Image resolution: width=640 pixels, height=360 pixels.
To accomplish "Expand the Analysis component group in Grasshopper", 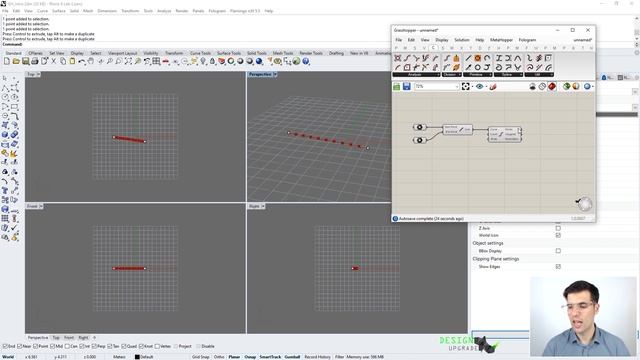I will pyautogui.click(x=416, y=75).
